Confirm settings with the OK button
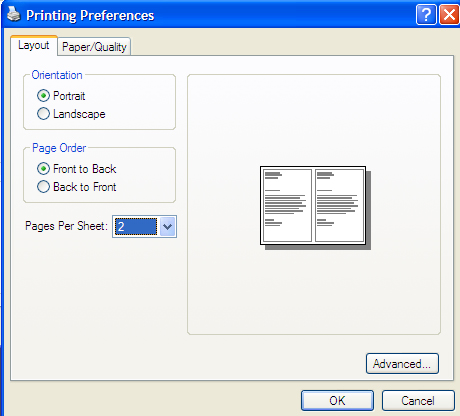Image resolution: width=460 pixels, height=416 pixels. 337,401
